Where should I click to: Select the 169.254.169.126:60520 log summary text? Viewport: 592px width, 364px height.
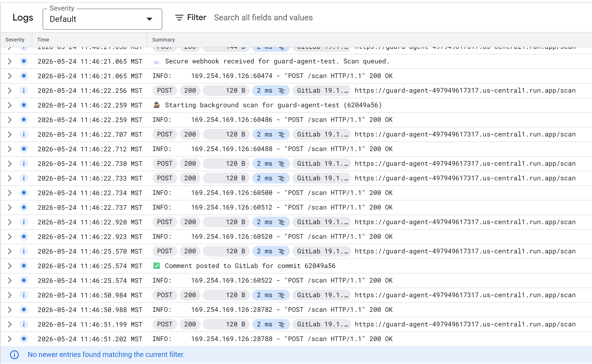pyautogui.click(x=273, y=237)
